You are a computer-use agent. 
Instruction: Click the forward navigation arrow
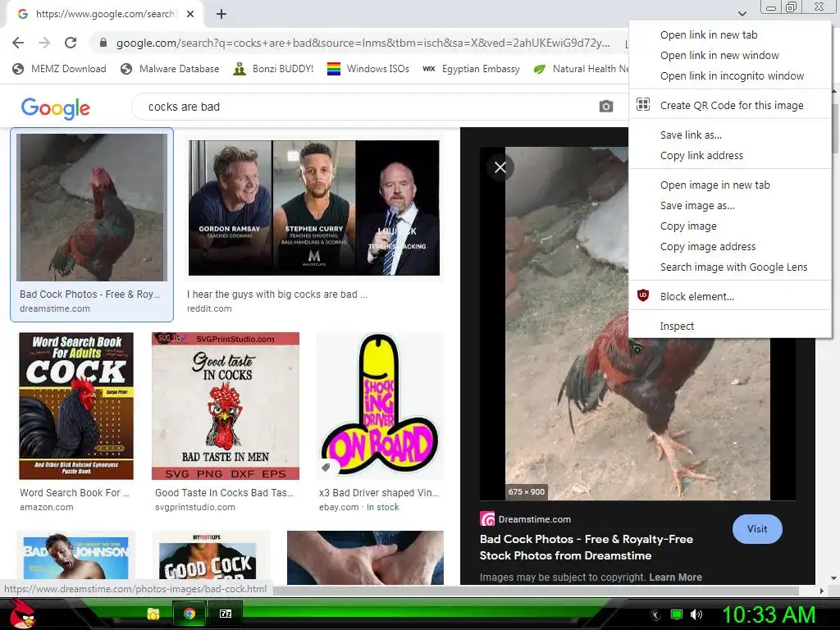pyautogui.click(x=44, y=43)
